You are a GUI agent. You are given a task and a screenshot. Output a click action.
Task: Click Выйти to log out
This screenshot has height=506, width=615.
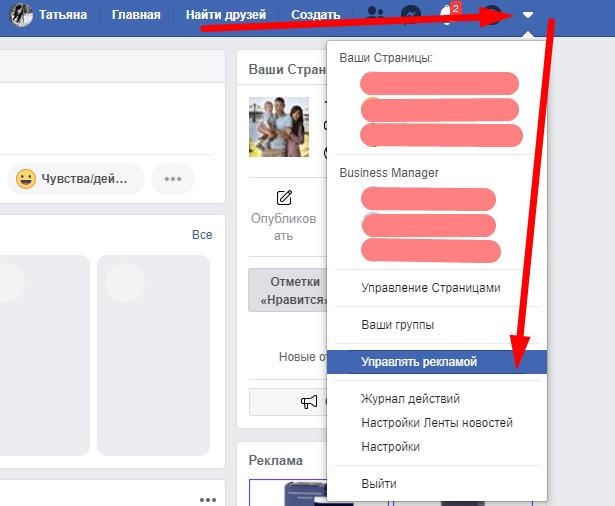(x=378, y=484)
